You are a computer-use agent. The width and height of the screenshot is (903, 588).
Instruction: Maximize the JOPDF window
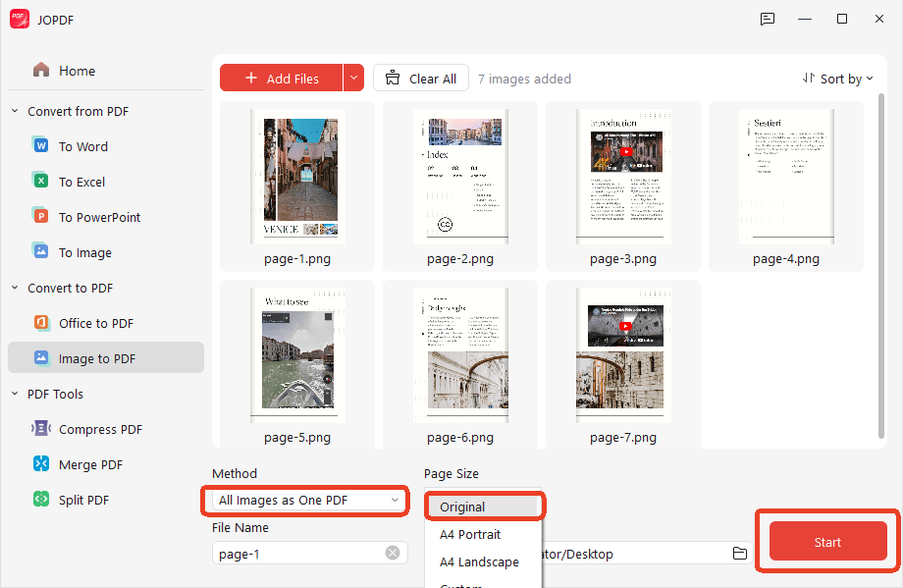(x=842, y=19)
